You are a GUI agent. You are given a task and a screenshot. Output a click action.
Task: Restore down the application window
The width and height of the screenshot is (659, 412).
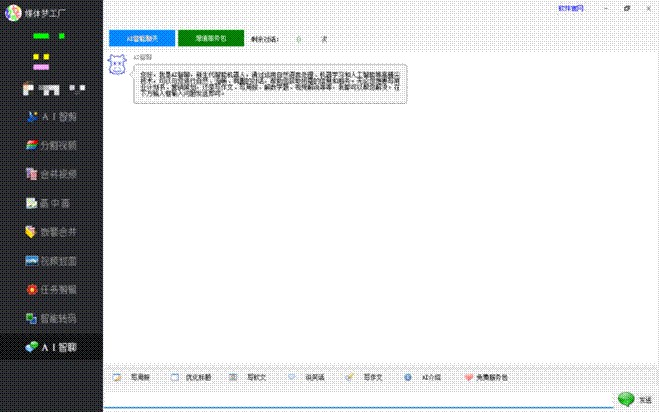tap(627, 8)
